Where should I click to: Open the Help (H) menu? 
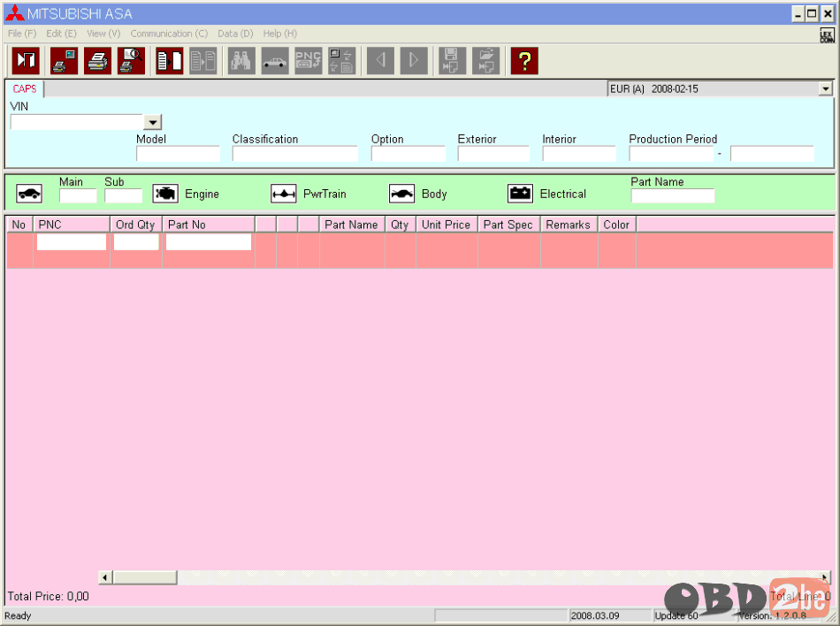pos(279,34)
